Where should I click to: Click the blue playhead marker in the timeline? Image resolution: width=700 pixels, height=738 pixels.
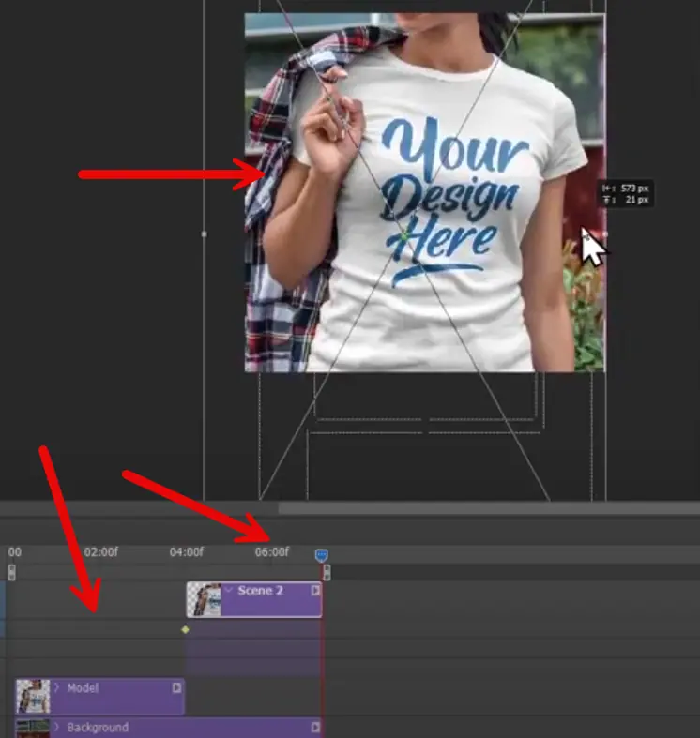[321, 555]
